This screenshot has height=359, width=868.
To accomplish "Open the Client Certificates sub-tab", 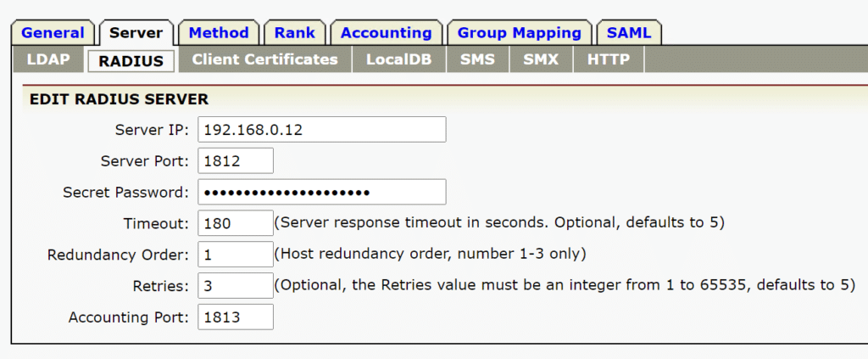I will point(264,60).
